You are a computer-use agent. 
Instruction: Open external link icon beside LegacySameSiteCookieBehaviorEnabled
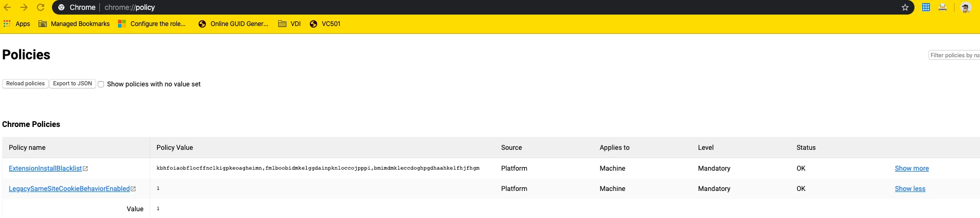133,189
